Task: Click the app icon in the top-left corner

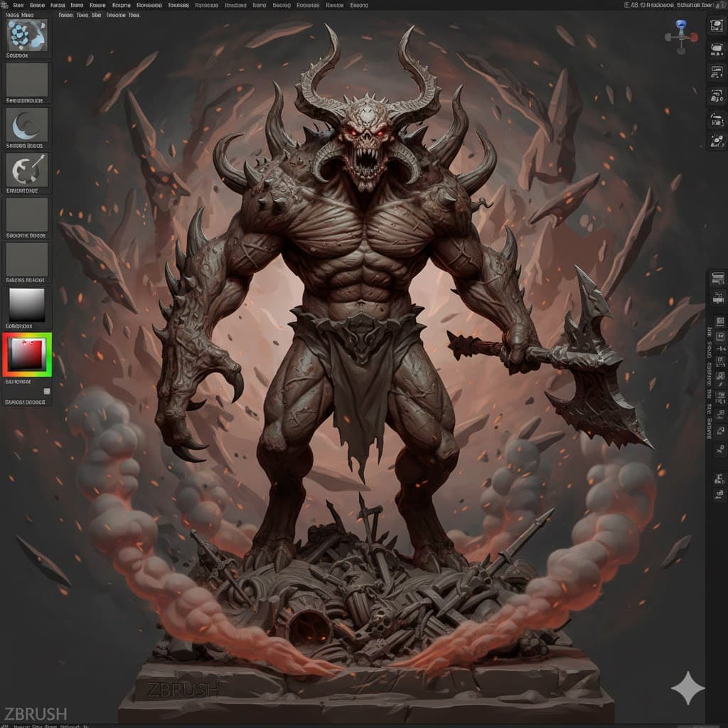Action: tap(5, 5)
